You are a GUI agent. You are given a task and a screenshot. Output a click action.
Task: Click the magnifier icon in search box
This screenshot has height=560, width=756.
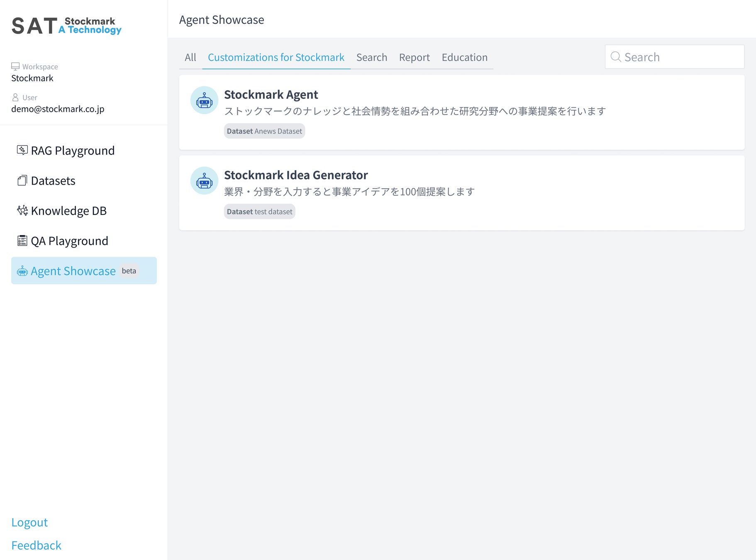pos(616,57)
